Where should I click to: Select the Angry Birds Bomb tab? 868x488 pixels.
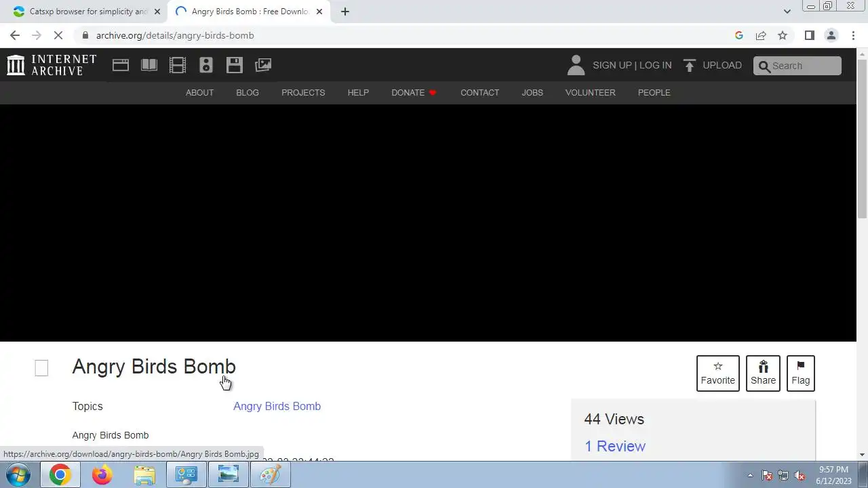point(250,12)
